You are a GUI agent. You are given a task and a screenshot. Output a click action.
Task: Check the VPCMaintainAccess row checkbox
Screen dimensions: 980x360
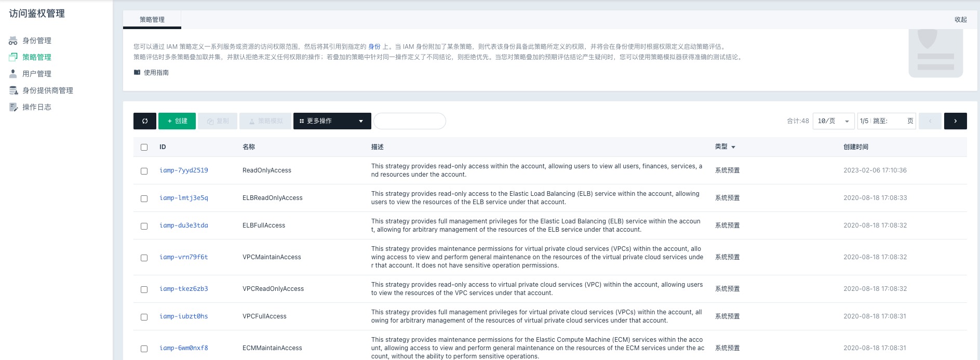144,258
